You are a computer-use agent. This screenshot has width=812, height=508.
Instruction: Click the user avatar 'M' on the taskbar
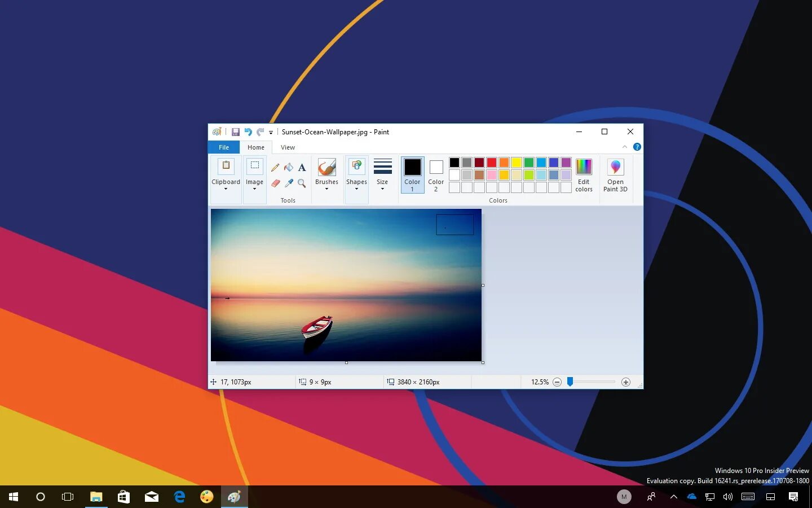pyautogui.click(x=624, y=497)
